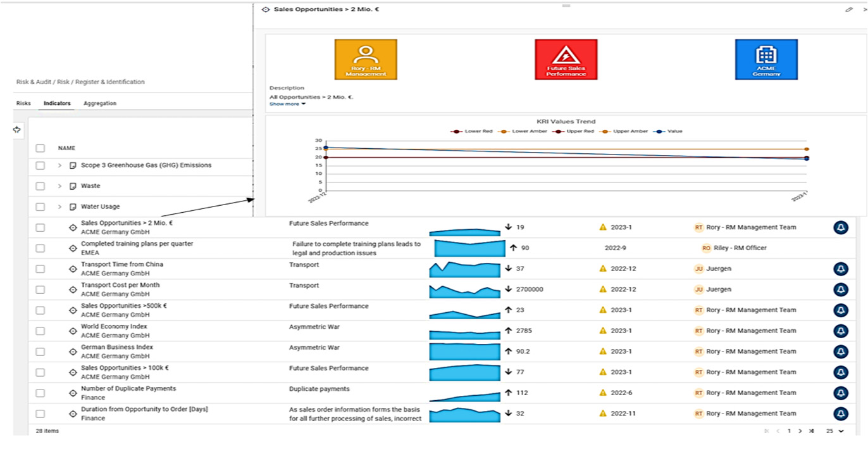Open the Rory - RM Management tile
Screen dimensions: 868x449
pyautogui.click(x=366, y=60)
